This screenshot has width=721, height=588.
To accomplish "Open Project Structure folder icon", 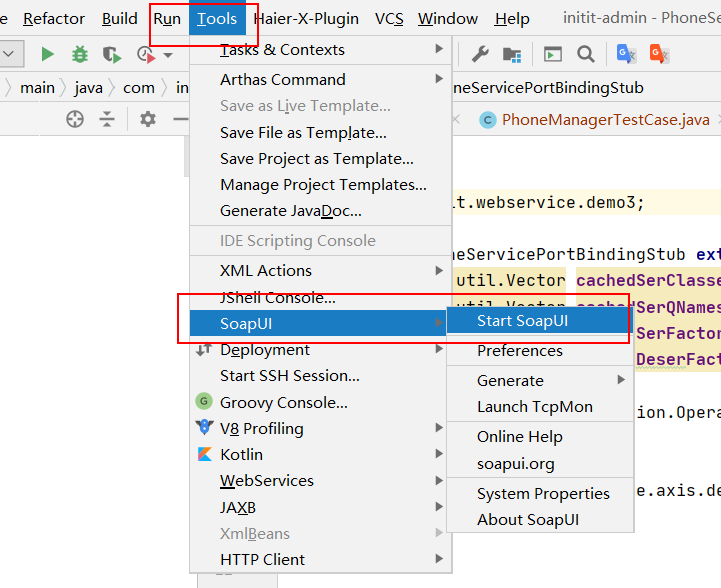I will tap(512, 55).
